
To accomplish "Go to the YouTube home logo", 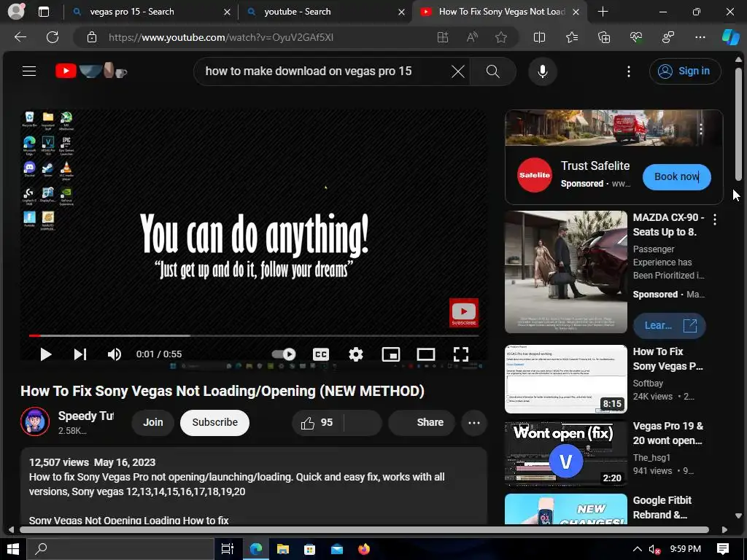I will (x=66, y=71).
